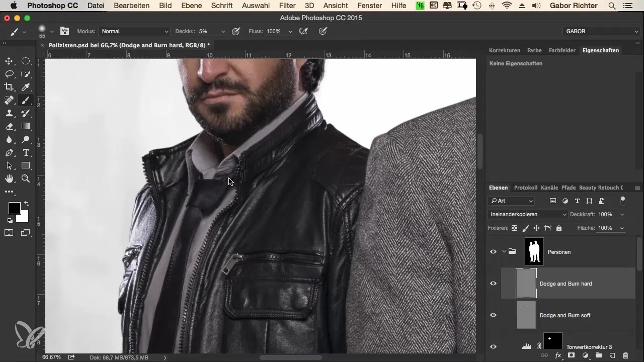This screenshot has height=362, width=644.
Task: Open the Fenster menu
Action: click(x=369, y=6)
